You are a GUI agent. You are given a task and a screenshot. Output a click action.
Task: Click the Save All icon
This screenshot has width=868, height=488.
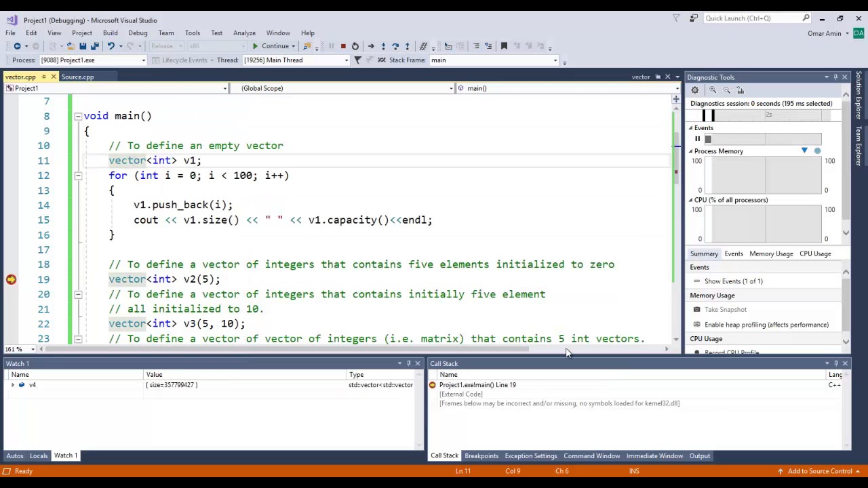95,46
